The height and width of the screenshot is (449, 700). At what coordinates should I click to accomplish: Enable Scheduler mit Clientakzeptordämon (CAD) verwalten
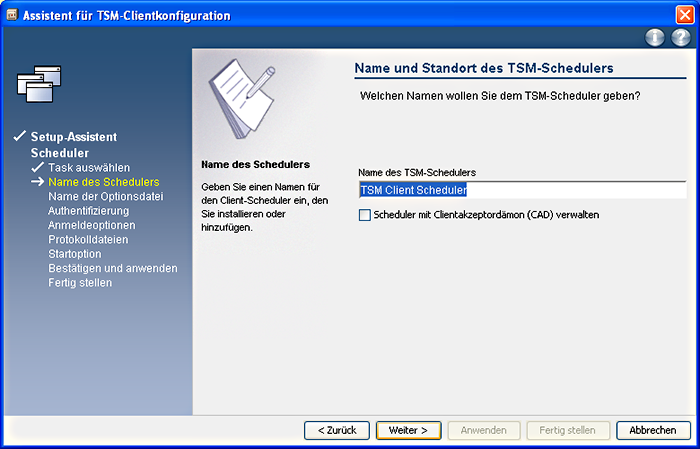(365, 215)
